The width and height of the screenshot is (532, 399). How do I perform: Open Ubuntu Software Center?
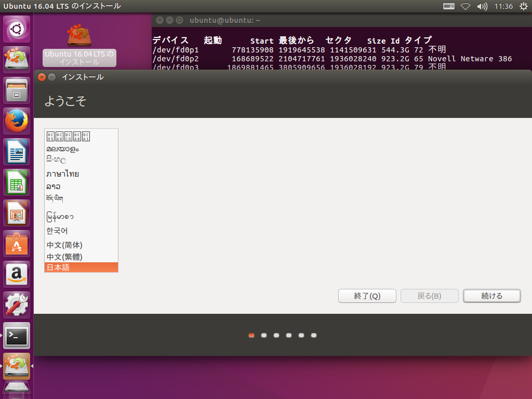pos(17,244)
